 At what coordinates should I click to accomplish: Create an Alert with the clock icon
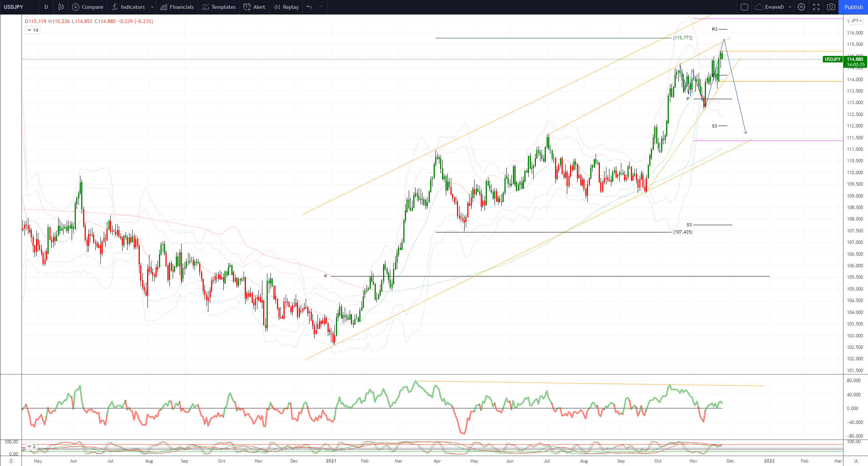point(254,7)
